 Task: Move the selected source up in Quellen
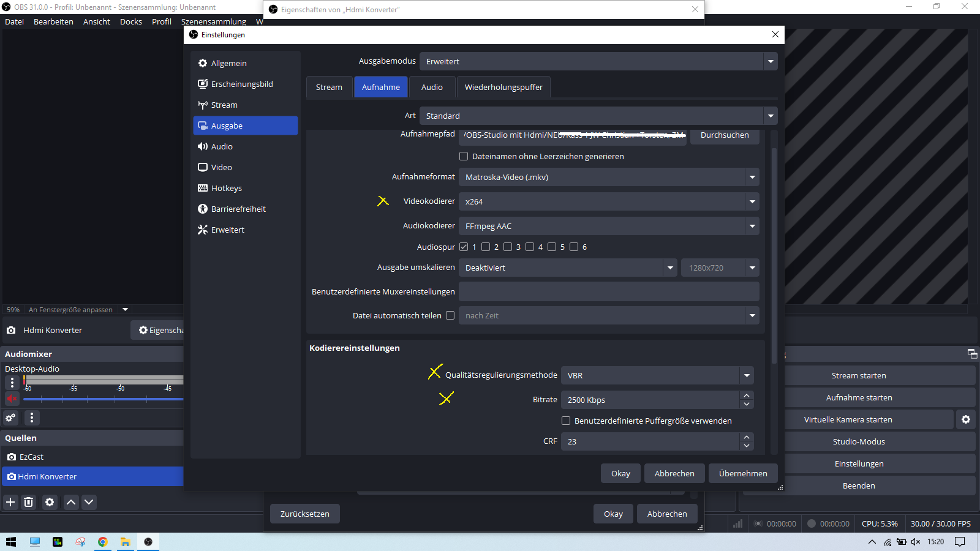coord(71,502)
